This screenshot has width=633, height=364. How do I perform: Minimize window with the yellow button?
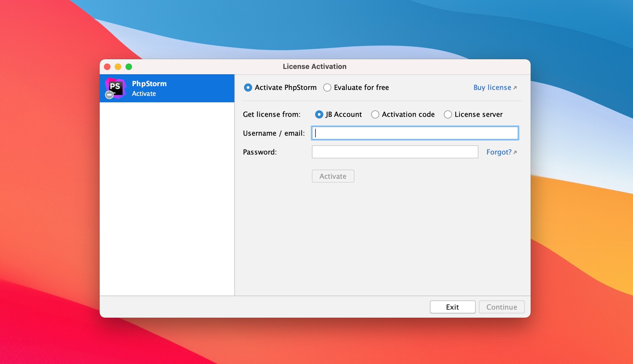(x=118, y=67)
